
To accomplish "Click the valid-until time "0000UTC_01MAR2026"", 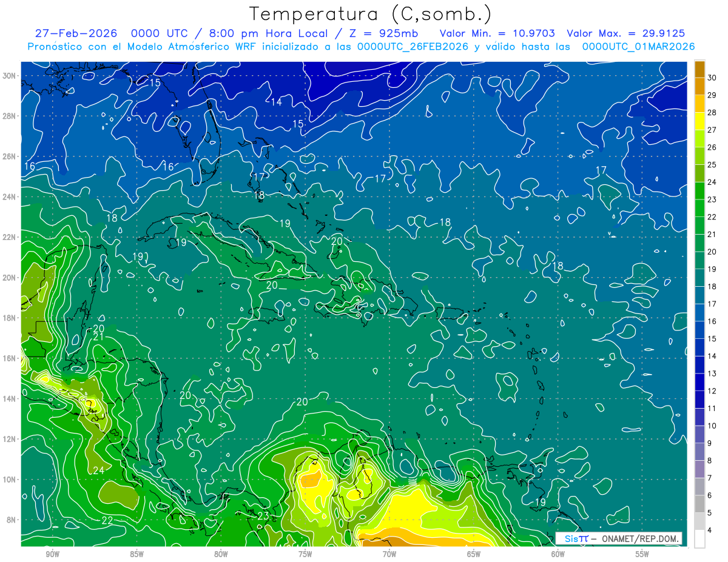I will pyautogui.click(x=639, y=47).
